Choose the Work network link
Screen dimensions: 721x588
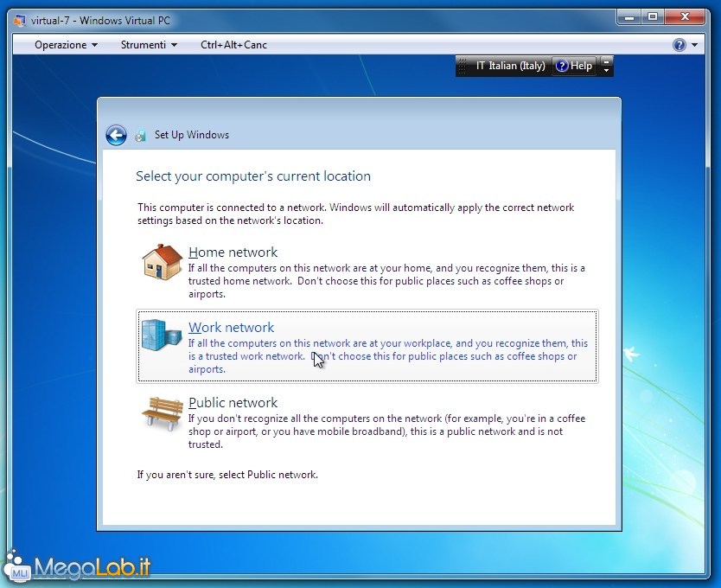pyautogui.click(x=232, y=327)
